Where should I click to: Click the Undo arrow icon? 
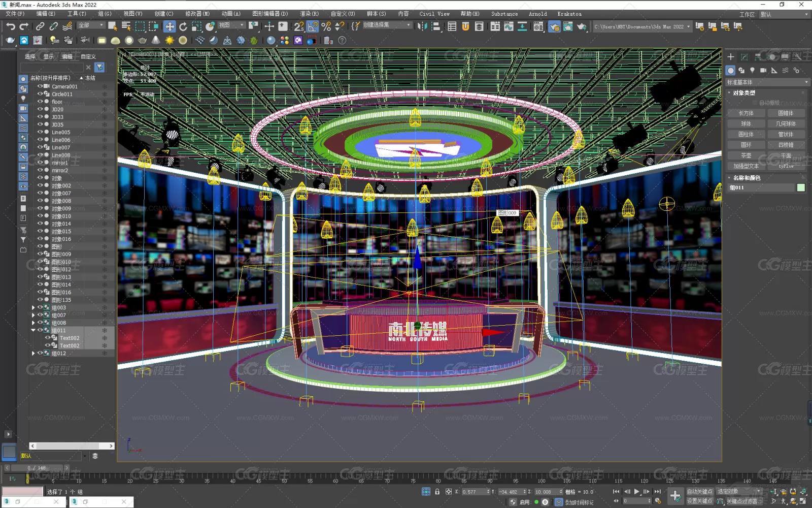click(11, 26)
